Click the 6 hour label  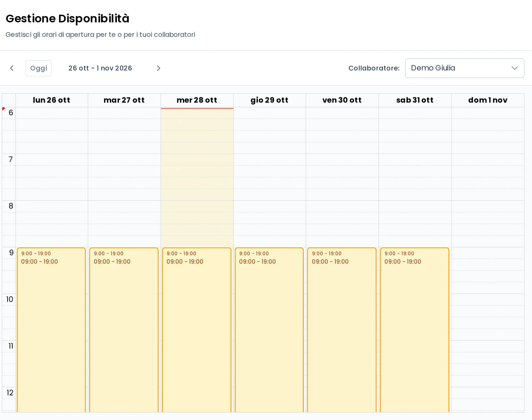tap(11, 113)
